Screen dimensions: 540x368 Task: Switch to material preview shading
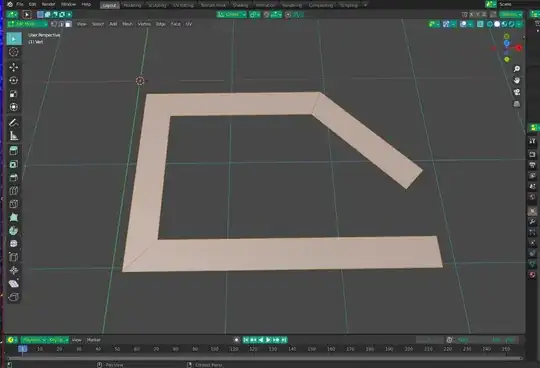(x=504, y=24)
